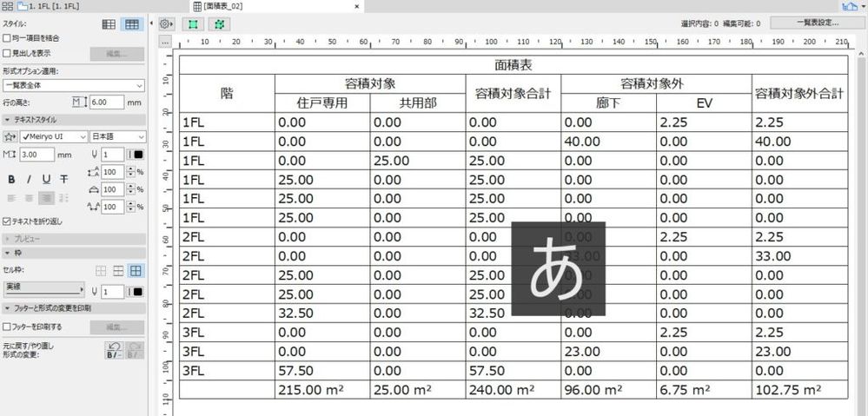Collapse the フッターと形式の変更を印刷 section

73,307
